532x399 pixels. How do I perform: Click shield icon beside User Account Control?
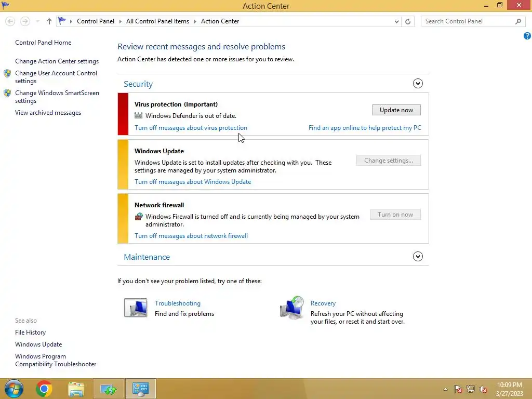point(7,73)
